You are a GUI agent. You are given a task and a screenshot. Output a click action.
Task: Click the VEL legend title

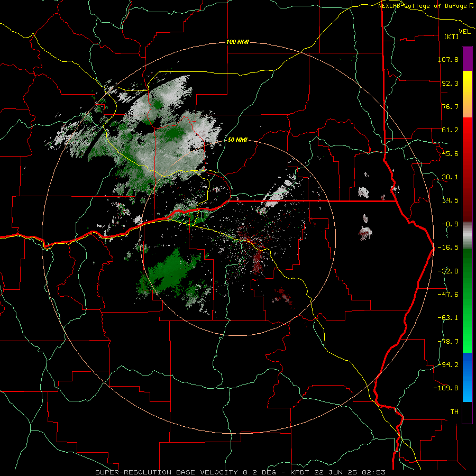(x=464, y=32)
